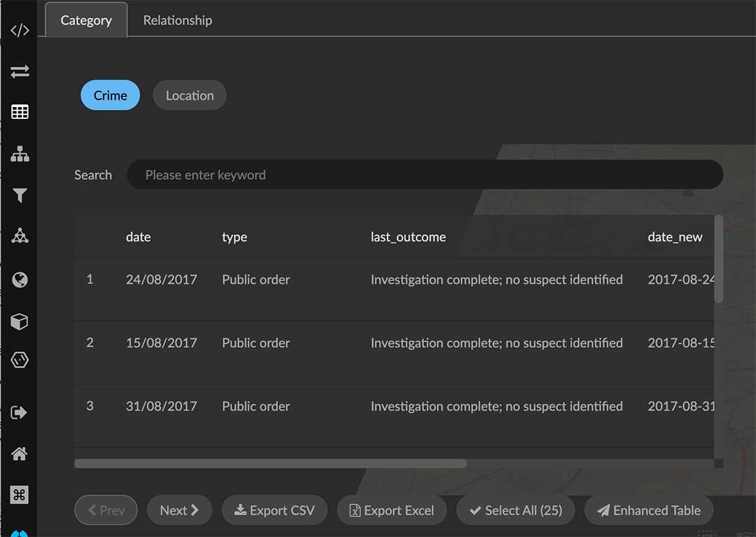Switch to the Location category pill
This screenshot has width=756, height=537.
[190, 96]
